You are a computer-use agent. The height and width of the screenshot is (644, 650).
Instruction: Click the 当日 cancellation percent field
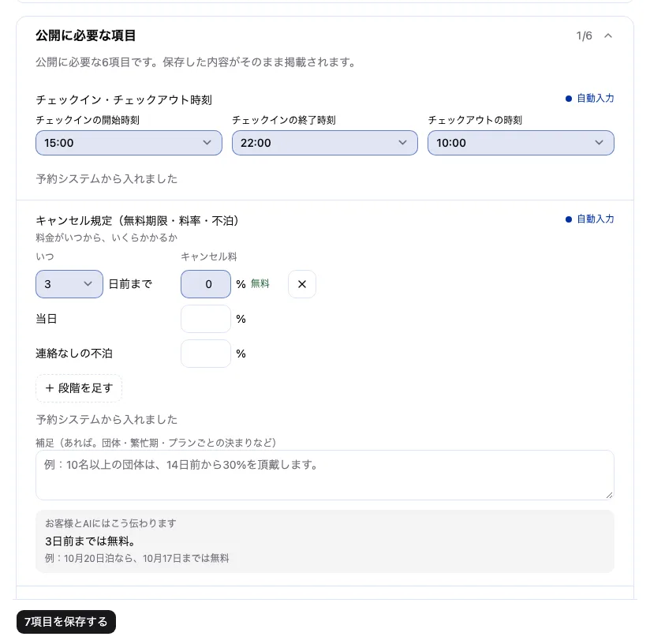tap(206, 319)
